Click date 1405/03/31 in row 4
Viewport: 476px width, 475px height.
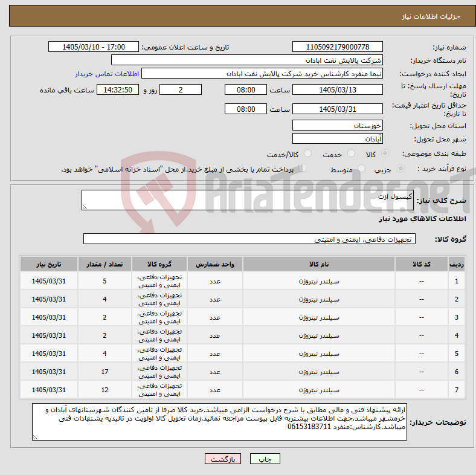[x=49, y=335]
